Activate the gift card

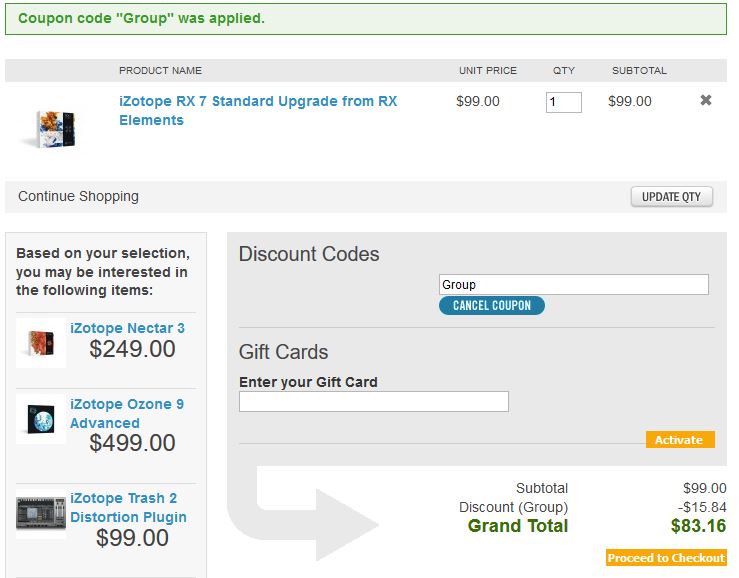(679, 440)
